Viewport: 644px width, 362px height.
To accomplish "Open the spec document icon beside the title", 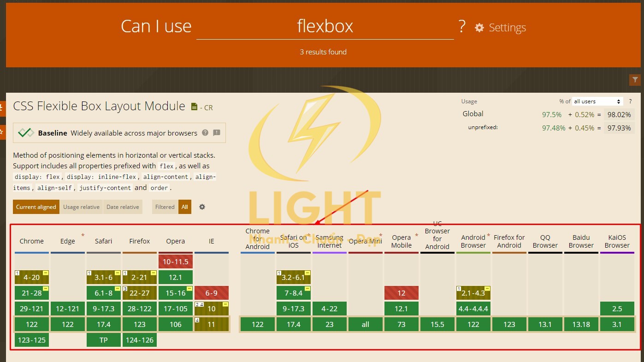I will [x=194, y=107].
